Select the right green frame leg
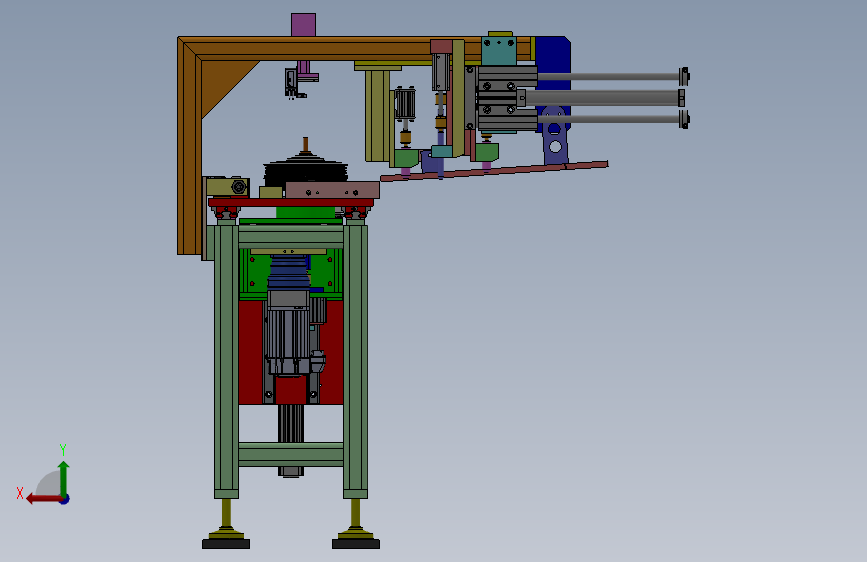This screenshot has height=562, width=867. pyautogui.click(x=355, y=360)
